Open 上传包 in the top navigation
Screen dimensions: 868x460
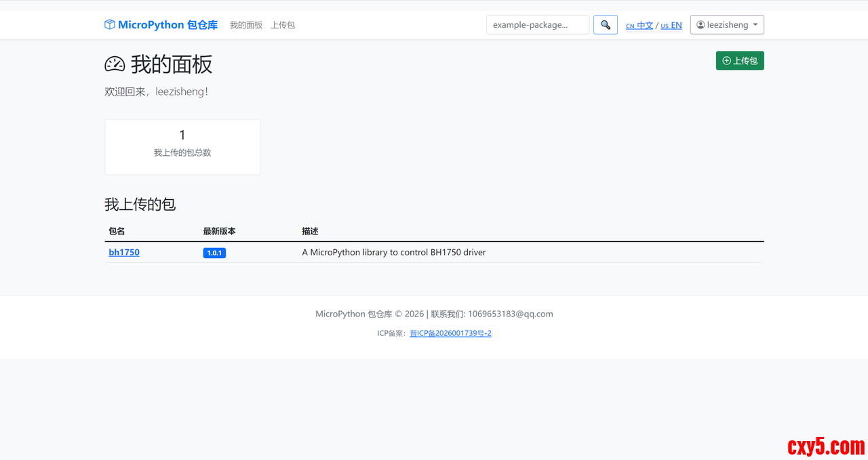click(283, 25)
